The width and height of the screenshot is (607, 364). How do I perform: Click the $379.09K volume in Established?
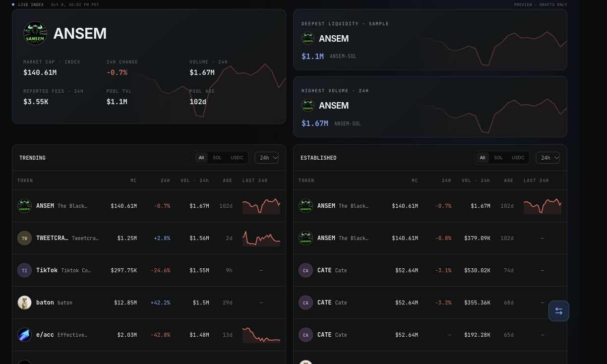point(477,238)
